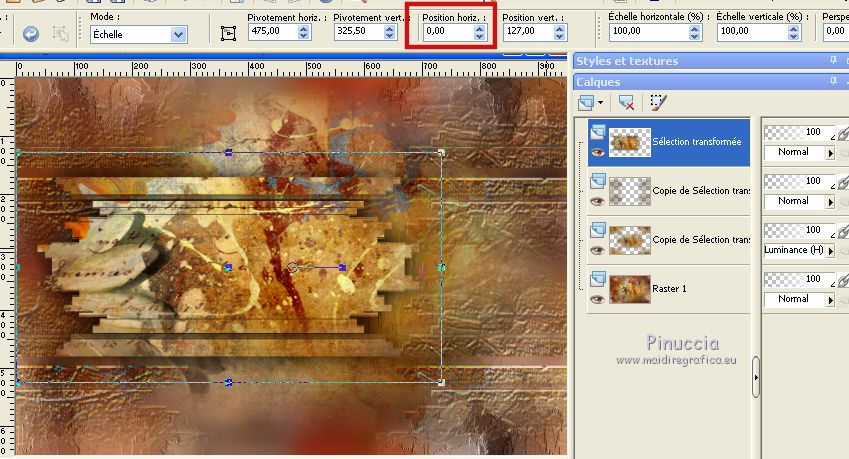The width and height of the screenshot is (849, 459).
Task: Click the bottom-middle transform handle on canvas
Action: tap(228, 382)
